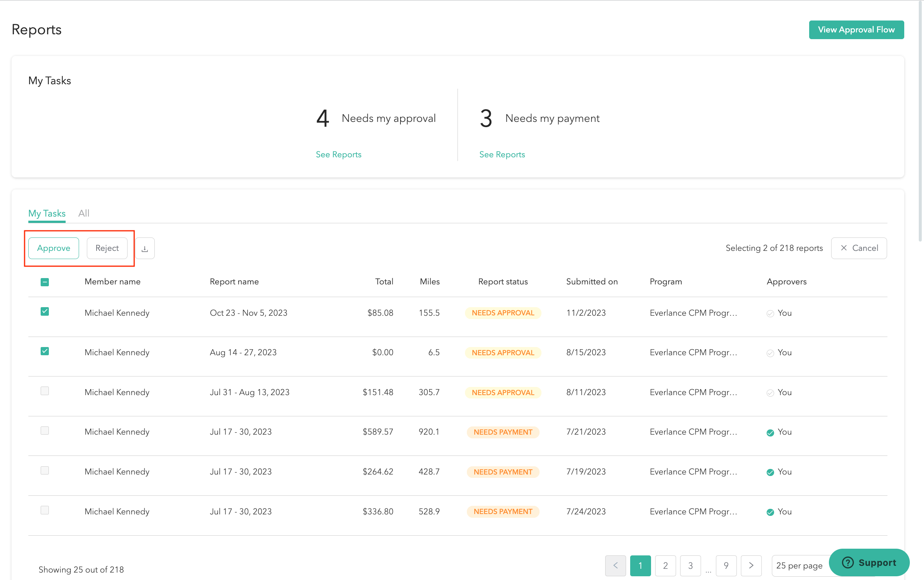Open the My Tasks tab

pyautogui.click(x=47, y=213)
